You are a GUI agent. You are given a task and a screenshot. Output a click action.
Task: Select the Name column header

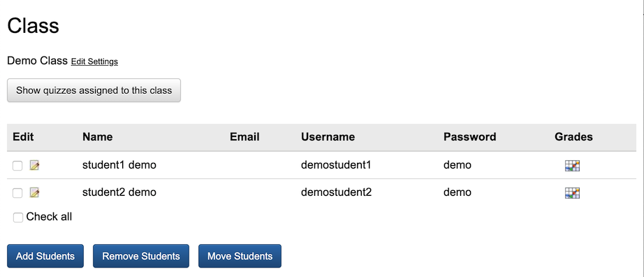pyautogui.click(x=97, y=136)
